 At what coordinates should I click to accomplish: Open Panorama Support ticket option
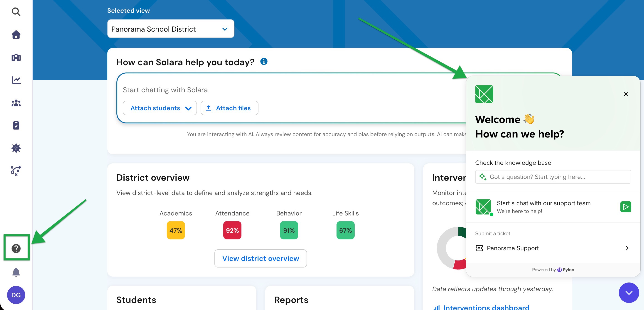click(553, 248)
